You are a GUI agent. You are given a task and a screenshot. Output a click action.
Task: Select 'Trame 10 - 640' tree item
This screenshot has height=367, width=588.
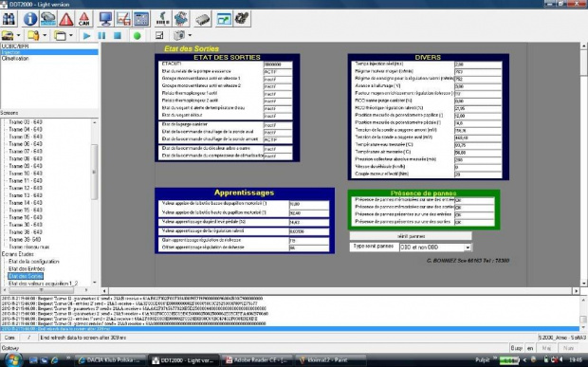26,174
